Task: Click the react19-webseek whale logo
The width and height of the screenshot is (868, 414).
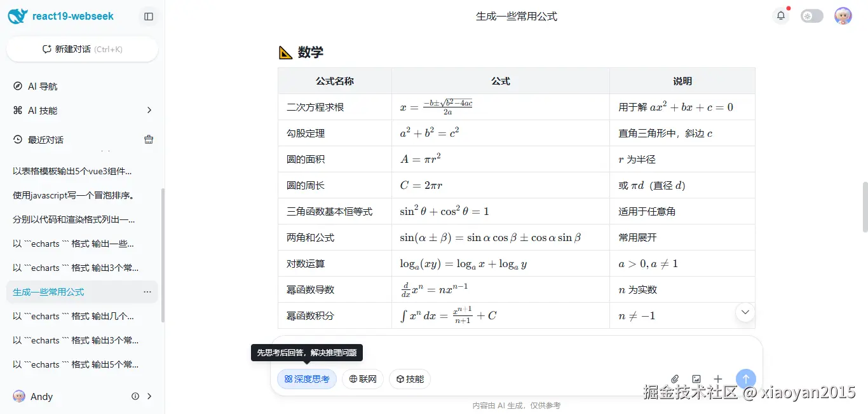Action: click(18, 16)
